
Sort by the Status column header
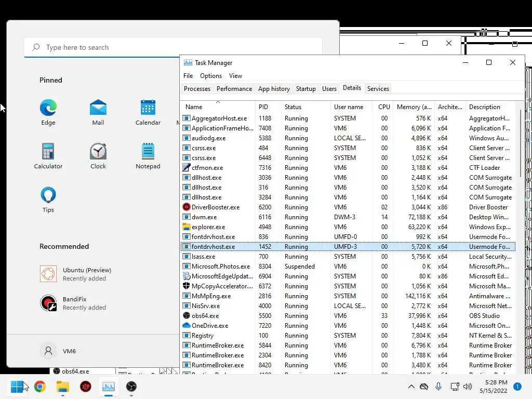(305, 107)
